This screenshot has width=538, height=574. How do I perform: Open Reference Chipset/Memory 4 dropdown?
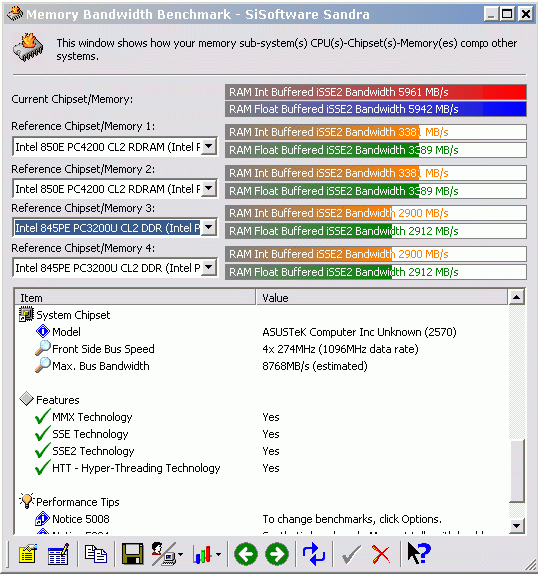tap(209, 267)
